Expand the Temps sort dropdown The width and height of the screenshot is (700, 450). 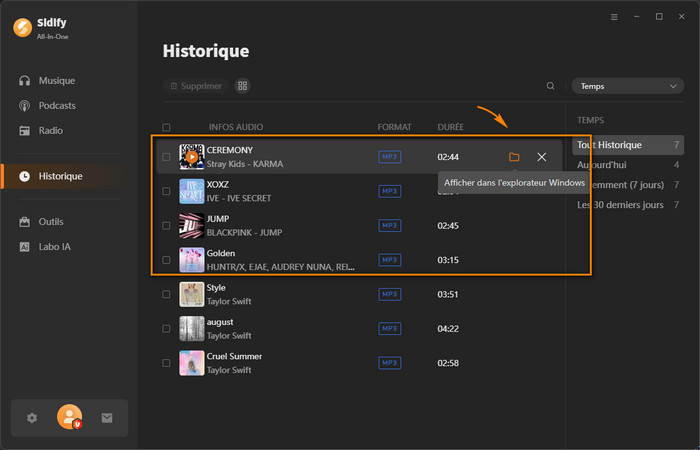[x=628, y=86]
